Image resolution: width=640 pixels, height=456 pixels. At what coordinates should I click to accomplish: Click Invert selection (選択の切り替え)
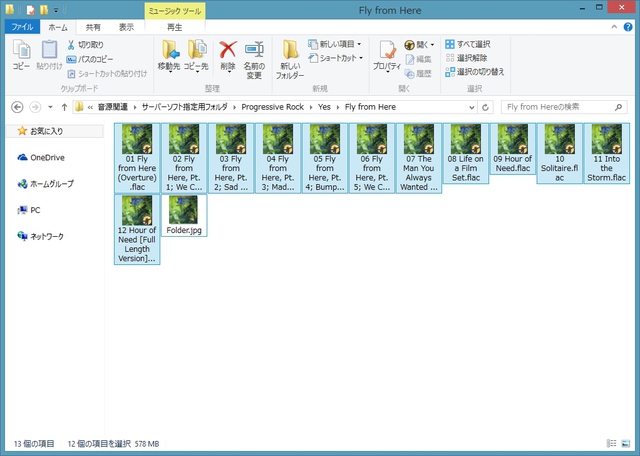[x=475, y=72]
